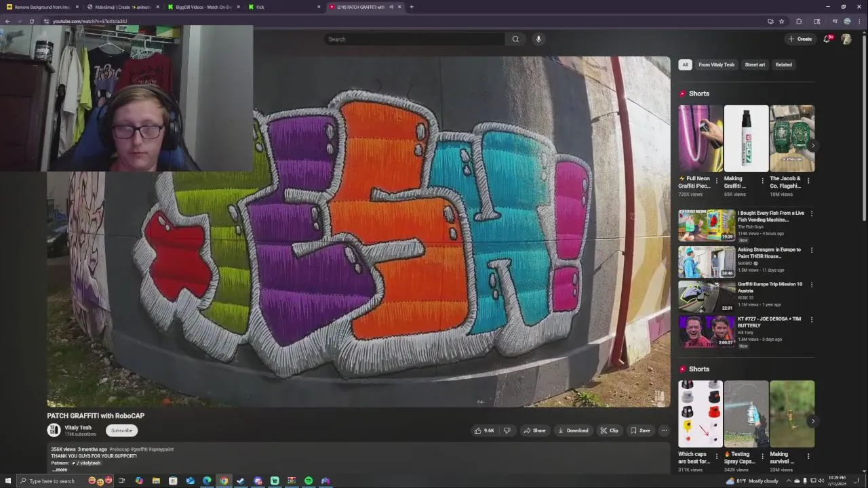This screenshot has height=488, width=868.
Task: Open Vitaly Tesh channel avatar
Action: tap(54, 430)
